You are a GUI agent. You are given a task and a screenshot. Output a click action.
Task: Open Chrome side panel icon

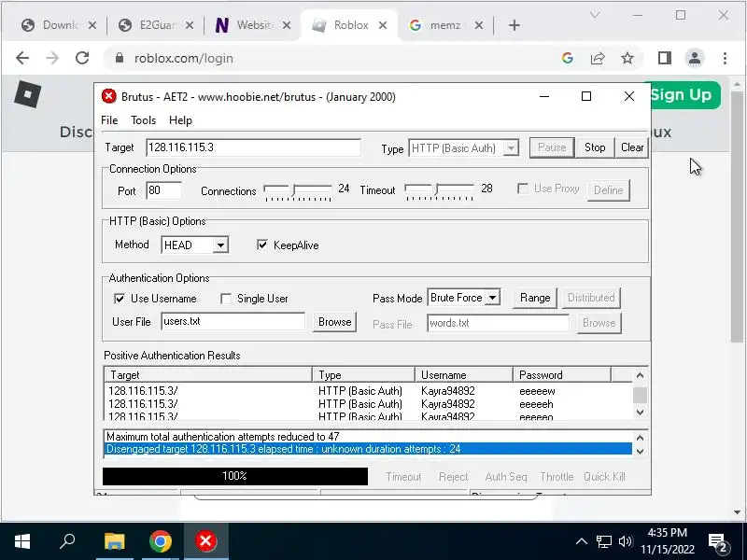click(665, 58)
